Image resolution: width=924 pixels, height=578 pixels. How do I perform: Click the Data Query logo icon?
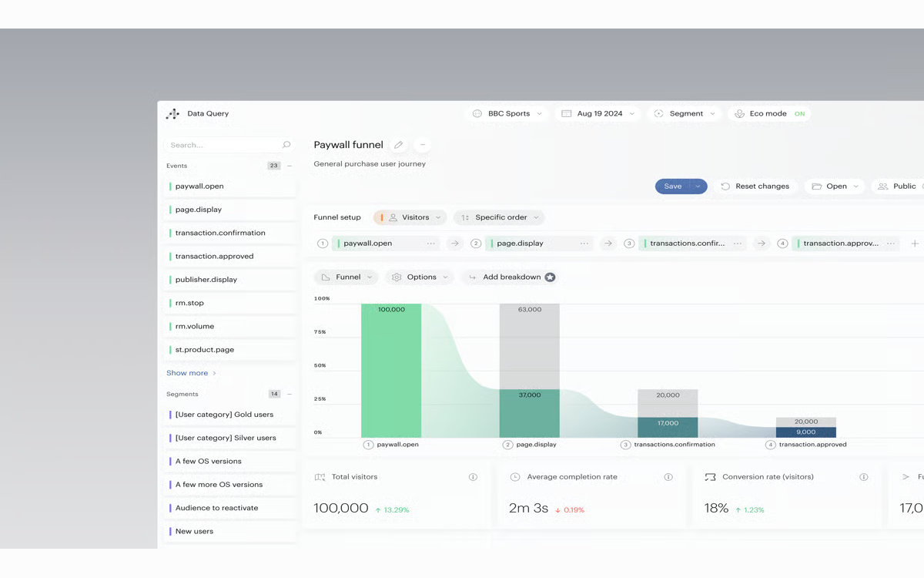click(172, 113)
